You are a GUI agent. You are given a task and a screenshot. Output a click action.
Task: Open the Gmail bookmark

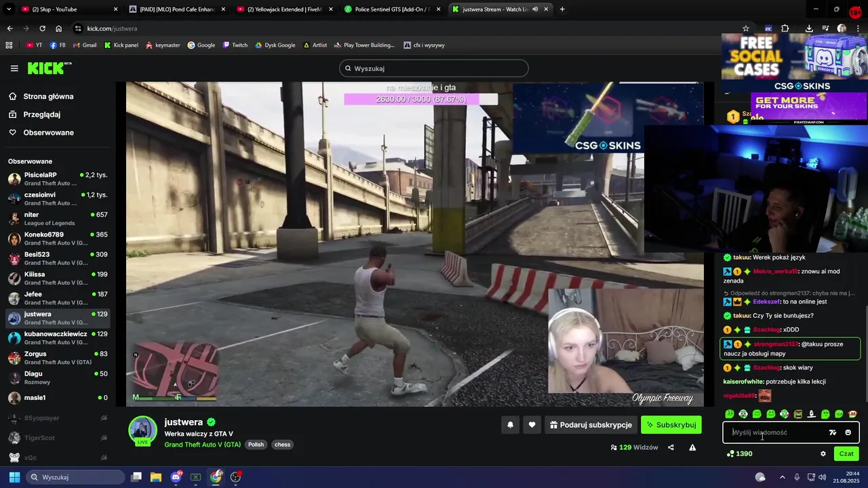point(84,45)
